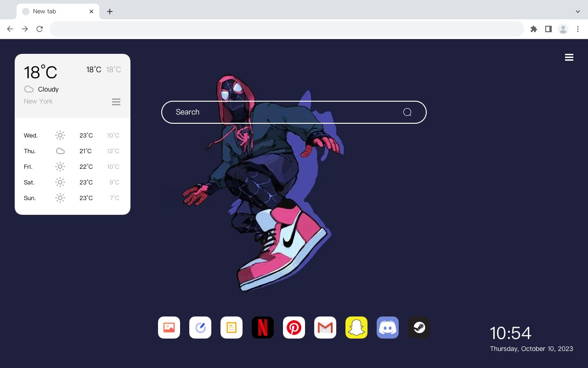The image size is (588, 368).
Task: Click the Sun. low of 7°C
Action: (114, 198)
